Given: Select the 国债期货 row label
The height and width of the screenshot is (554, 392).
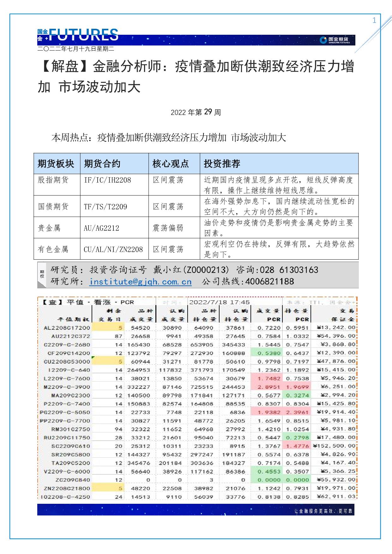Looking at the screenshot, I should tap(53, 207).
